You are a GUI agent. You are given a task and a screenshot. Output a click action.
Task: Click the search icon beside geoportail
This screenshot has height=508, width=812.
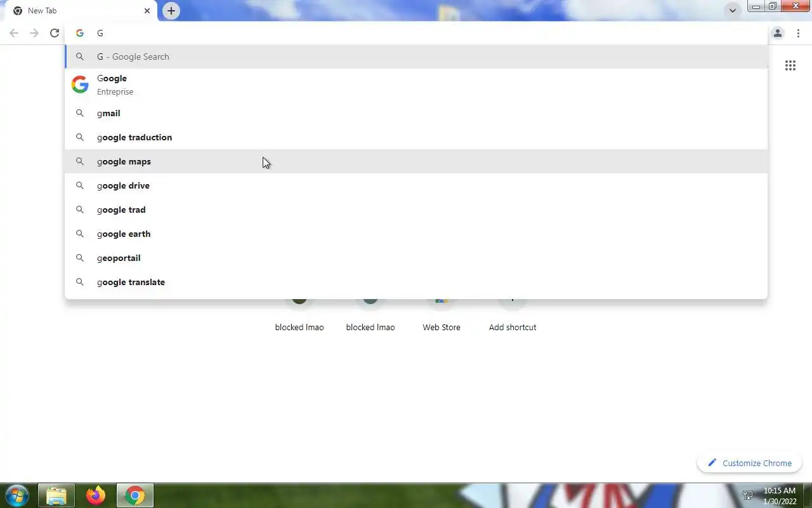[80, 258]
